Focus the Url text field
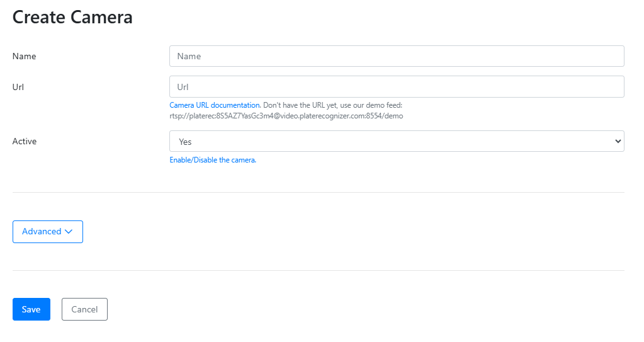The height and width of the screenshot is (342, 644). tap(397, 87)
